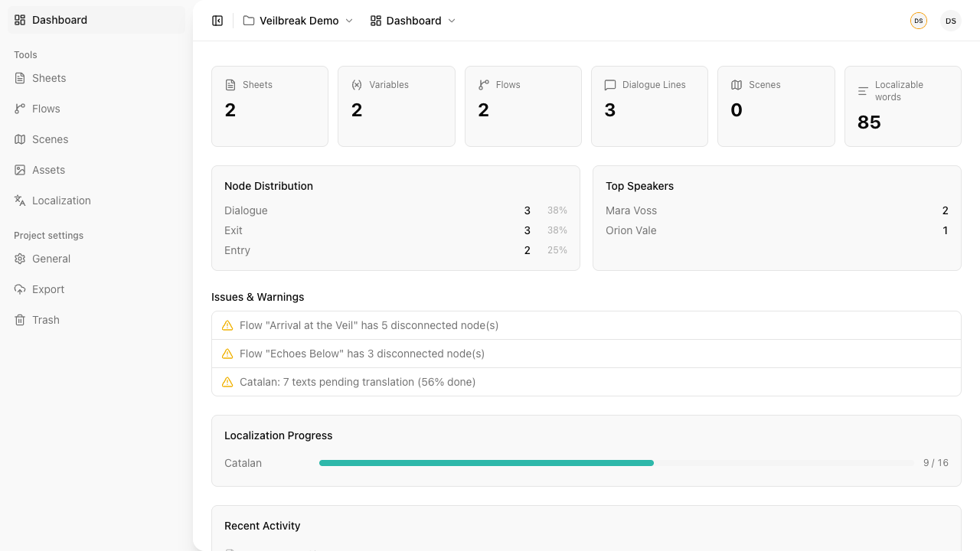This screenshot has width=980, height=551.
Task: Click the Localizable words lines icon
Action: (x=863, y=91)
